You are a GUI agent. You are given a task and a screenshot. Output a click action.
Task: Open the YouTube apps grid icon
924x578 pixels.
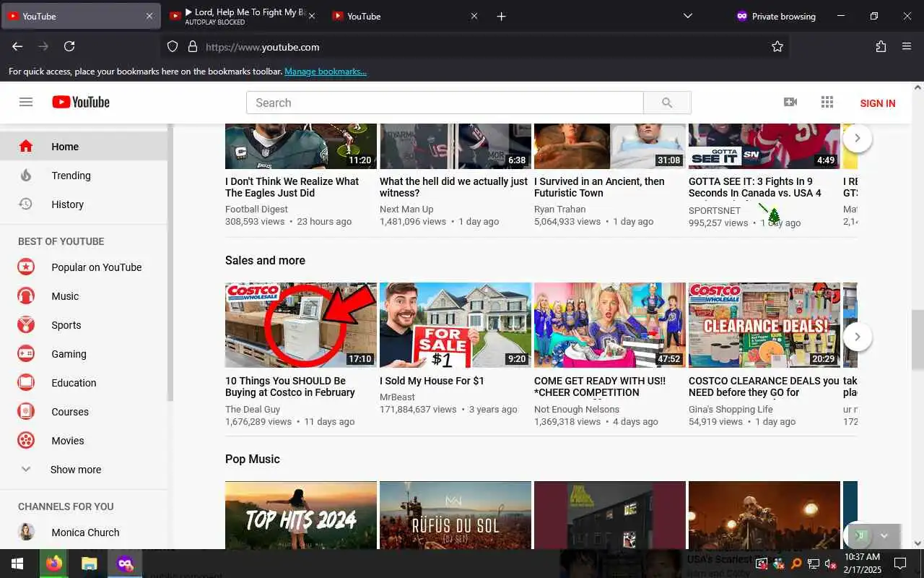827,102
